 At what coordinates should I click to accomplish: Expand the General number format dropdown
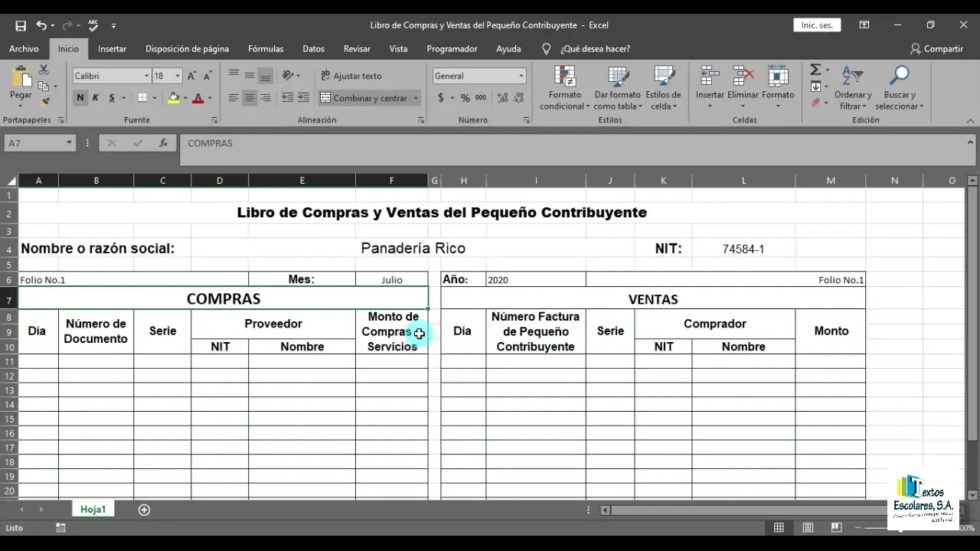click(x=521, y=76)
